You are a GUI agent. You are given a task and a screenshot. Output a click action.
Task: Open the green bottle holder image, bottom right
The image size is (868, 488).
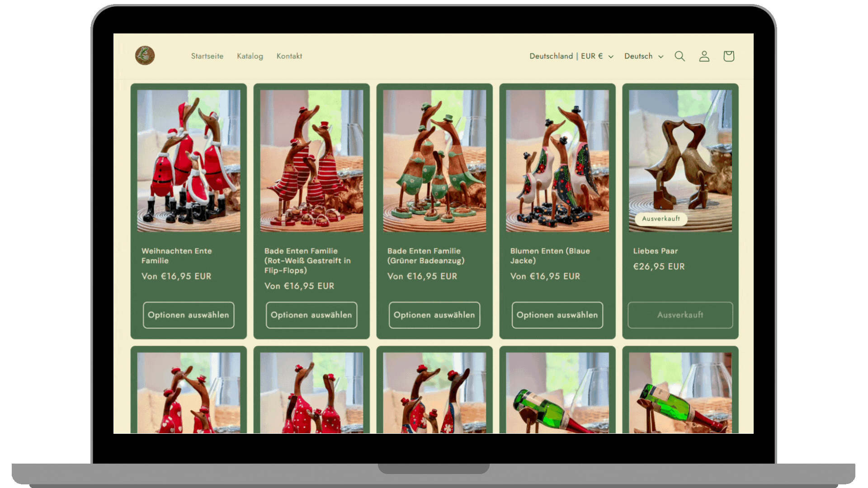pyautogui.click(x=680, y=393)
